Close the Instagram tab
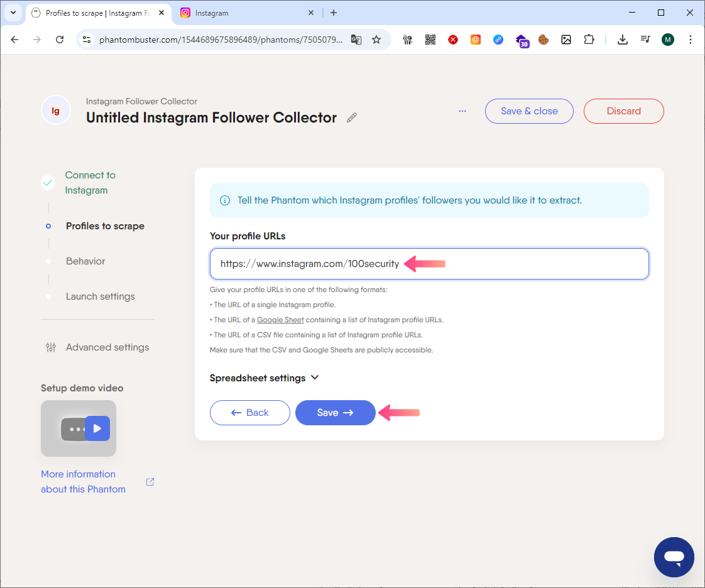Image resolution: width=705 pixels, height=588 pixels. (310, 13)
